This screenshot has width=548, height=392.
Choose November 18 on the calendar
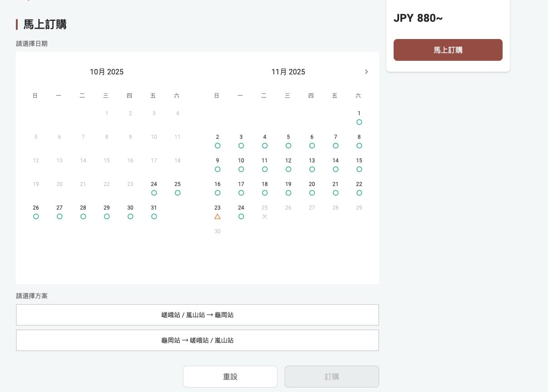[265, 188]
